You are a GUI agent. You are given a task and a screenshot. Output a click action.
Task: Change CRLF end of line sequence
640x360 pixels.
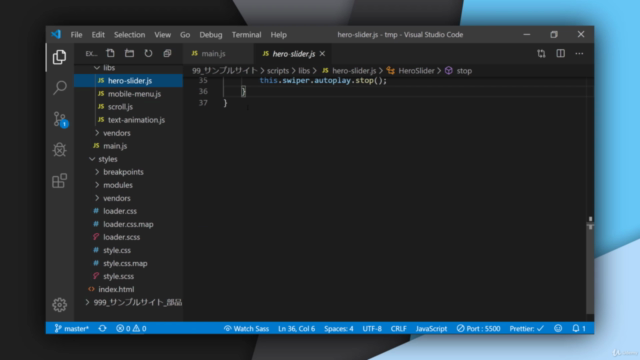pyautogui.click(x=398, y=328)
